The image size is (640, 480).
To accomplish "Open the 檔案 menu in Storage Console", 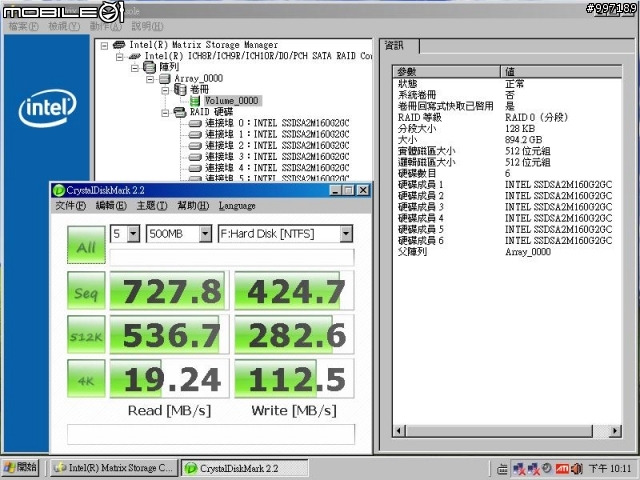I will [23, 27].
